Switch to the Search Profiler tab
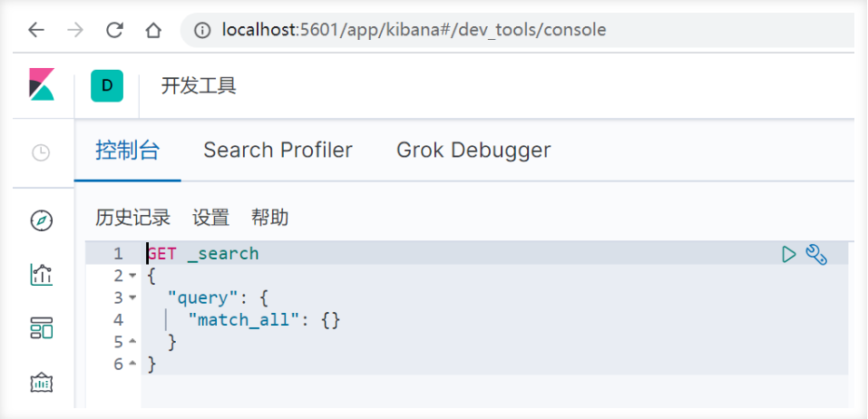Screen dimensions: 868x419 [x=278, y=150]
